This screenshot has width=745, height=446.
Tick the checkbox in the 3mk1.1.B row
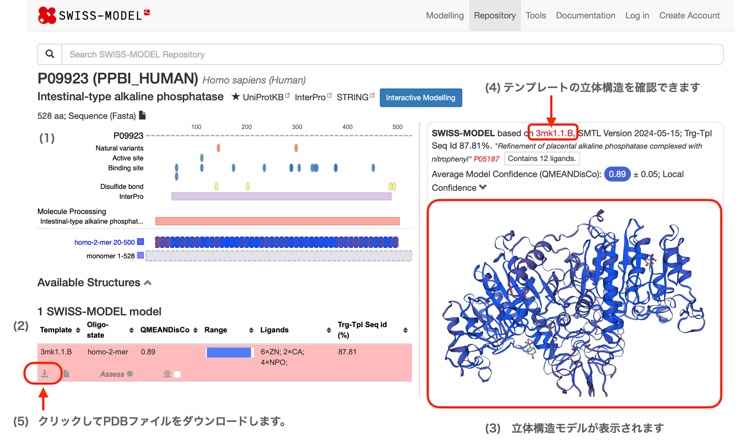coord(177,374)
